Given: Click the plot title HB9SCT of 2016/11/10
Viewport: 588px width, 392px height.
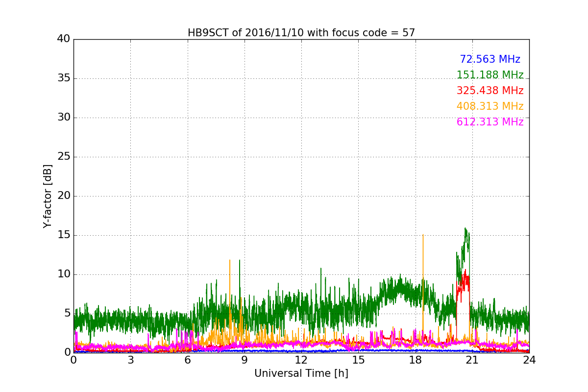Looking at the screenshot, I should (x=301, y=33).
